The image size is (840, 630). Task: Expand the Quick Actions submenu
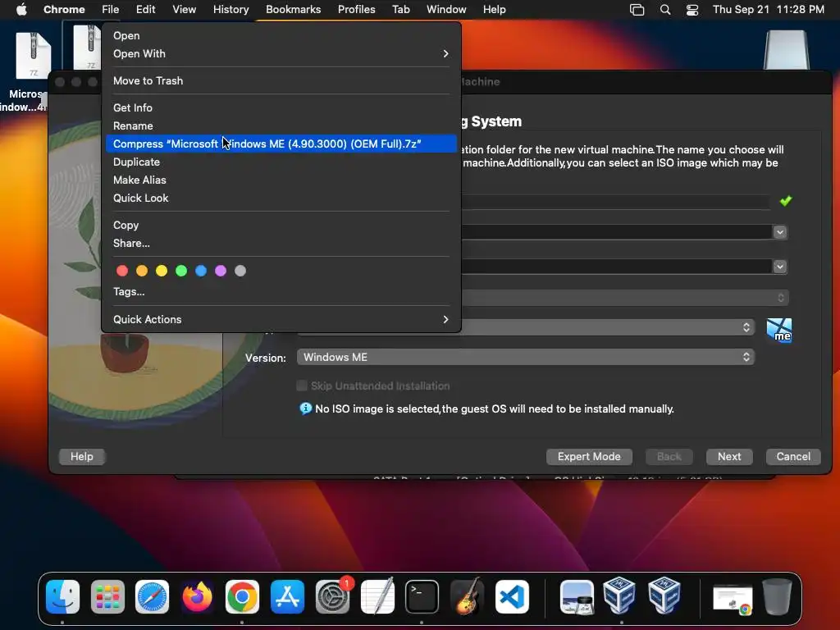tap(281, 319)
